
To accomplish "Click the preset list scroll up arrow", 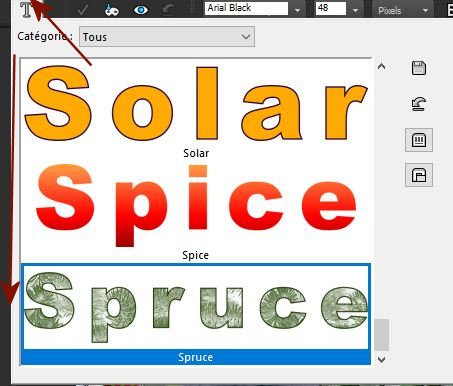I will click(x=381, y=66).
